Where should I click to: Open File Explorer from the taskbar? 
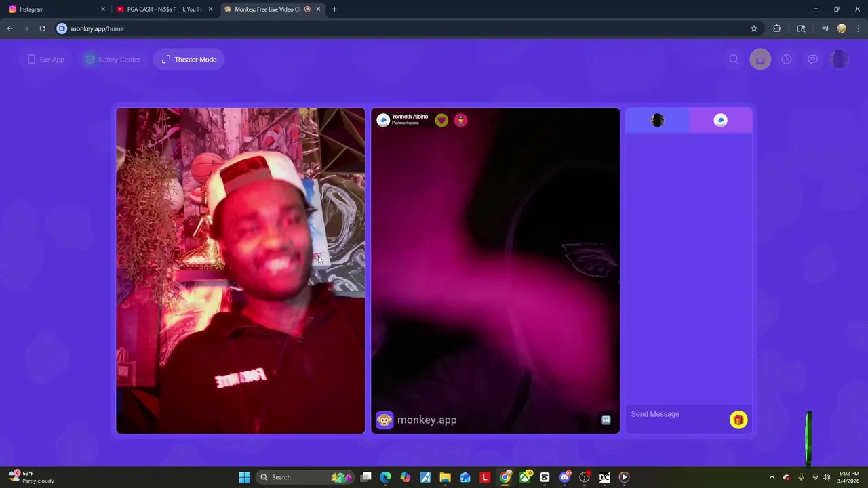tap(445, 477)
